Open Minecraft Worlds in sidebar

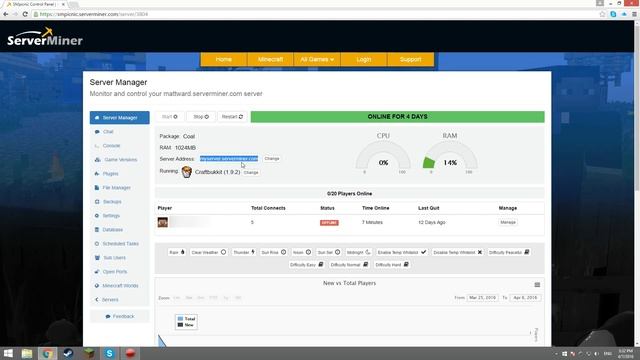pyautogui.click(x=120, y=286)
